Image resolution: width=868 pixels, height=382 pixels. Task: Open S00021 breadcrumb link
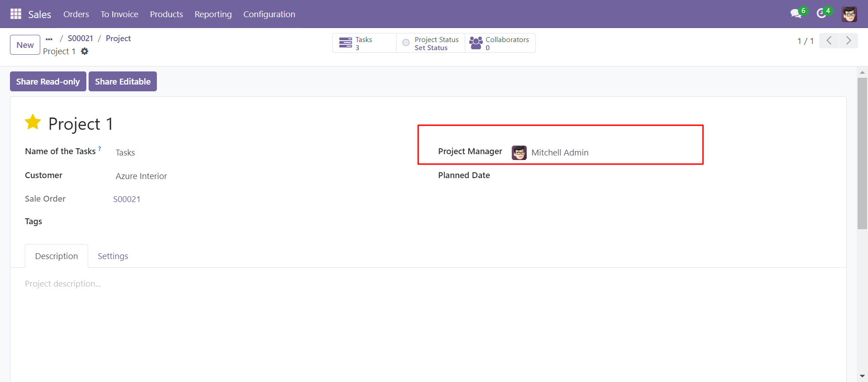[x=80, y=38]
